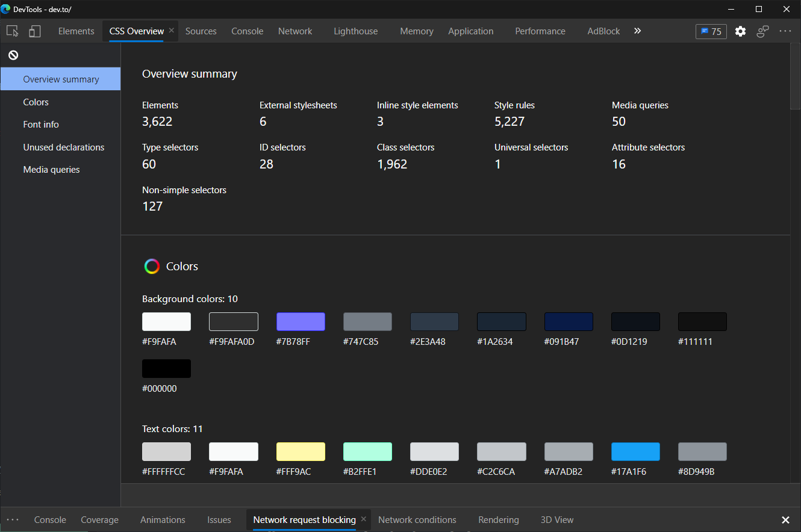Viewport: 801px width, 532px height.
Task: Click the #111111 background swatch
Action: 702,321
